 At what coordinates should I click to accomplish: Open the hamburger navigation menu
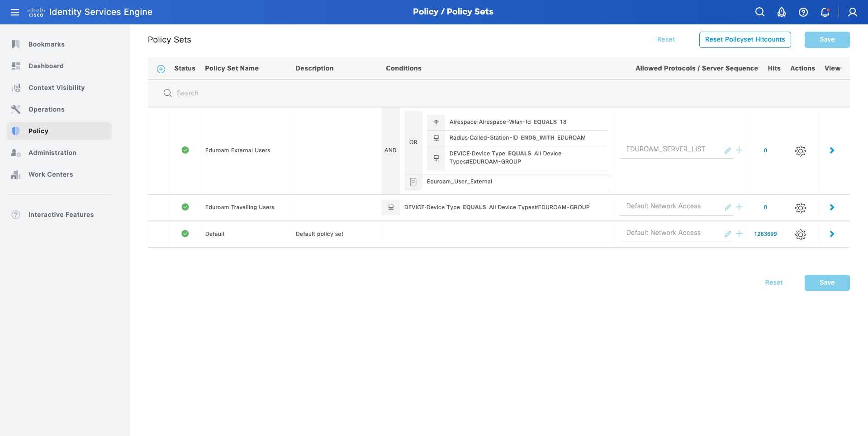pos(15,12)
